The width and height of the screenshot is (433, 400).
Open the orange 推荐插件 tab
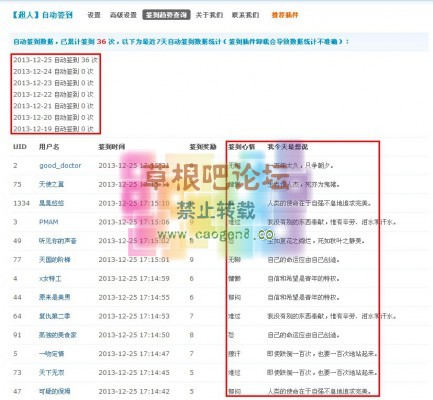click(x=285, y=15)
